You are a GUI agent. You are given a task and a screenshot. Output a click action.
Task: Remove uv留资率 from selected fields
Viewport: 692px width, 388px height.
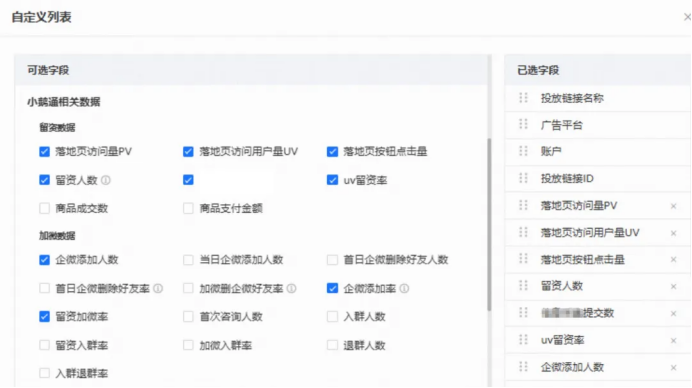coord(673,340)
